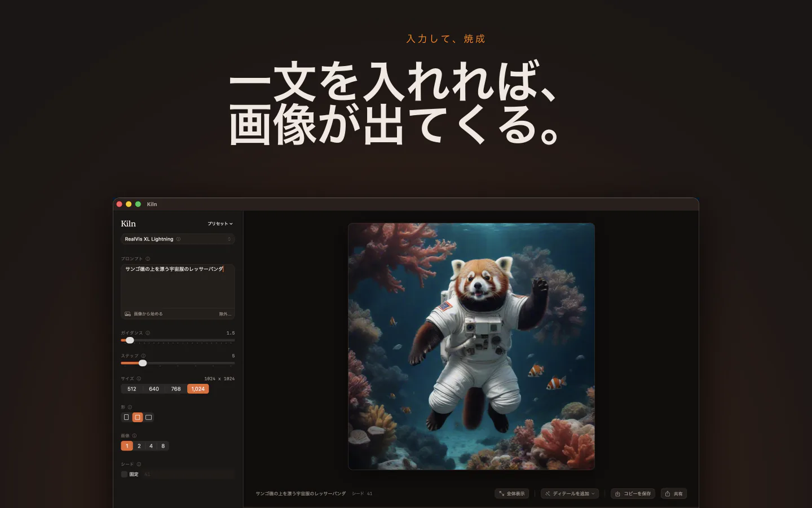
Task: Set image count to 8
Action: 163,446
